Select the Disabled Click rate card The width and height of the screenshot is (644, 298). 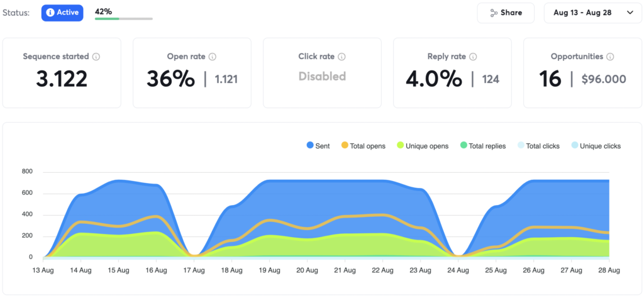tap(322, 73)
